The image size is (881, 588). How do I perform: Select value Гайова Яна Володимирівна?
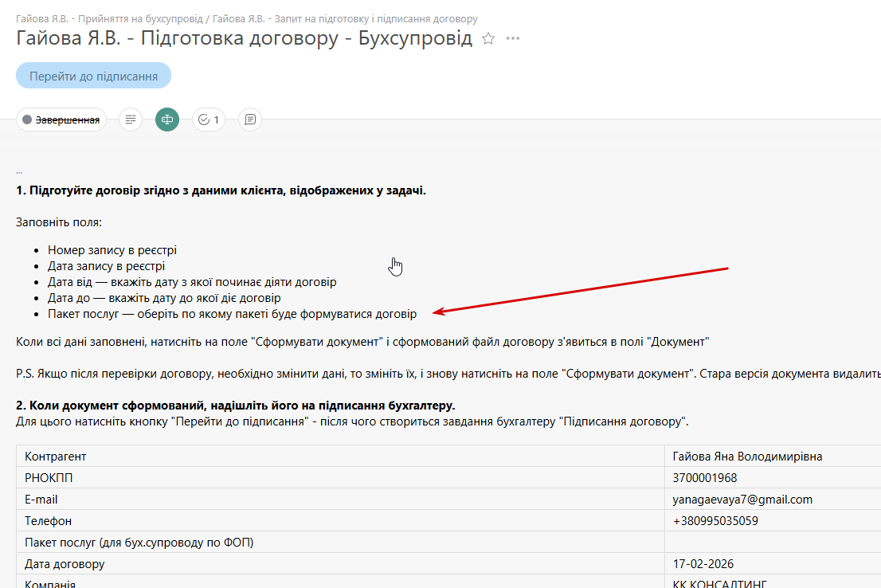coord(747,457)
